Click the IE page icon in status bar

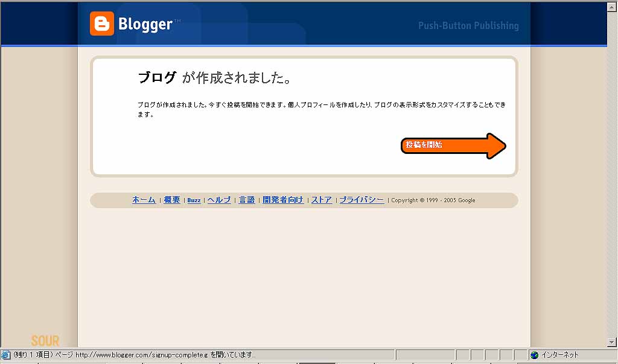6,355
